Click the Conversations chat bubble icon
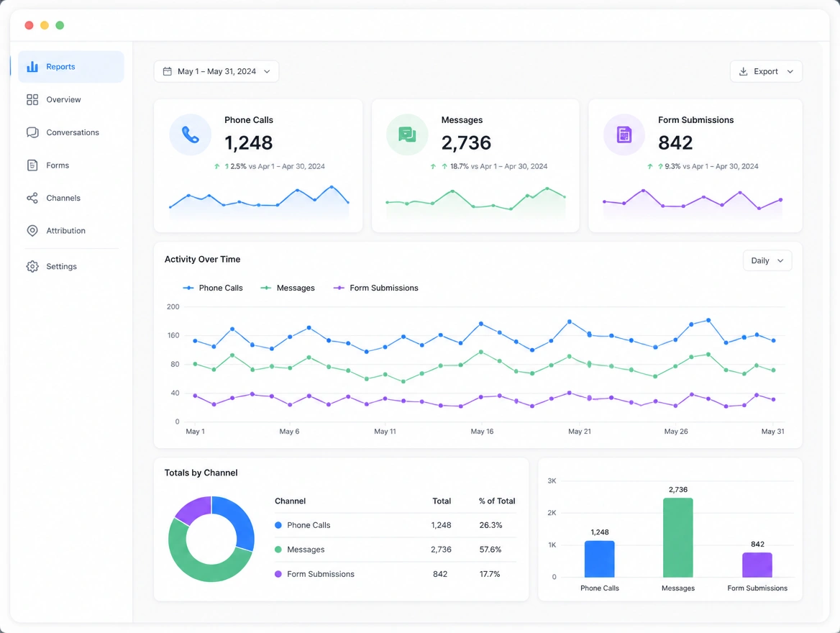The height and width of the screenshot is (633, 840). click(32, 132)
